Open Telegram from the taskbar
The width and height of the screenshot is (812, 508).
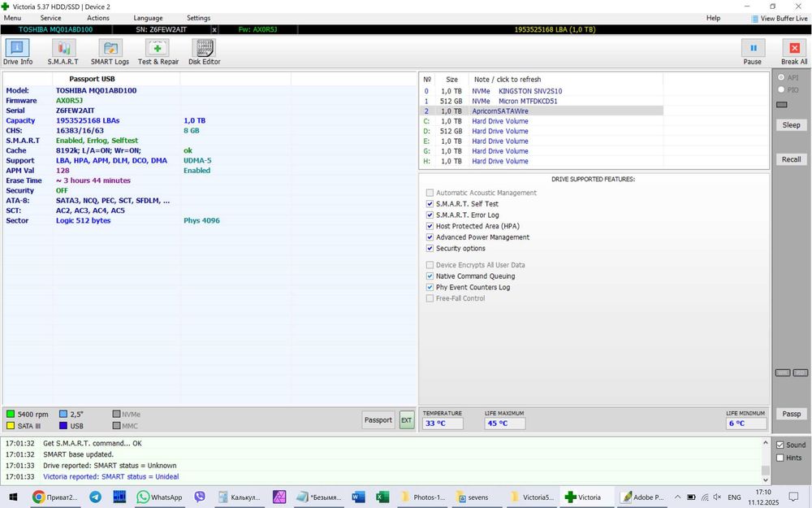click(95, 497)
